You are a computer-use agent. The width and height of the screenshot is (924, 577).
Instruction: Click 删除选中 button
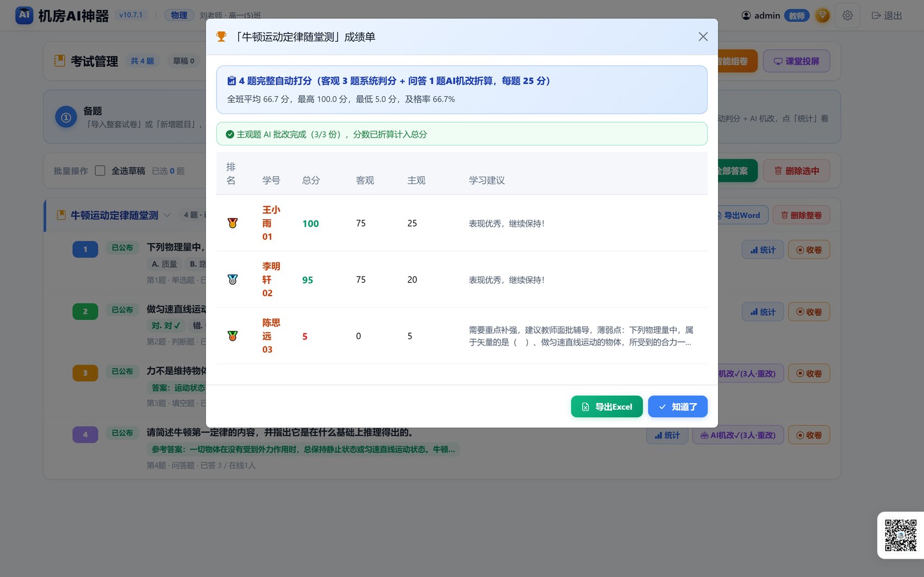click(x=796, y=171)
